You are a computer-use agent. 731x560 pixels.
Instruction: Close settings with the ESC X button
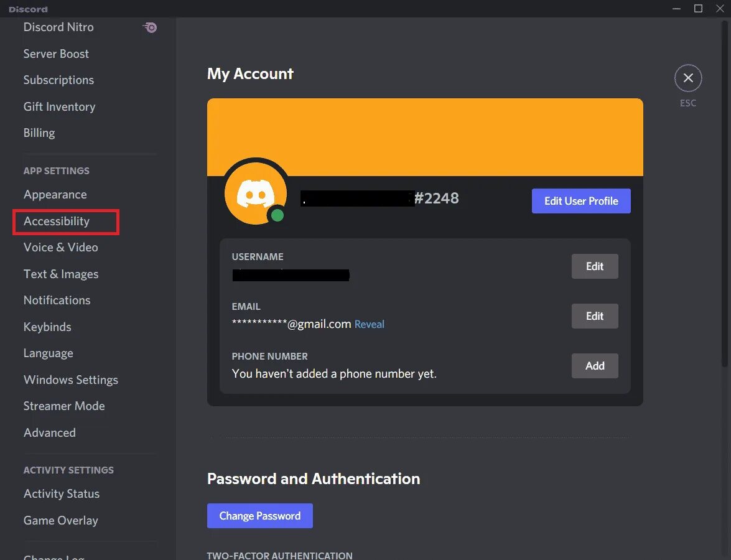[687, 78]
